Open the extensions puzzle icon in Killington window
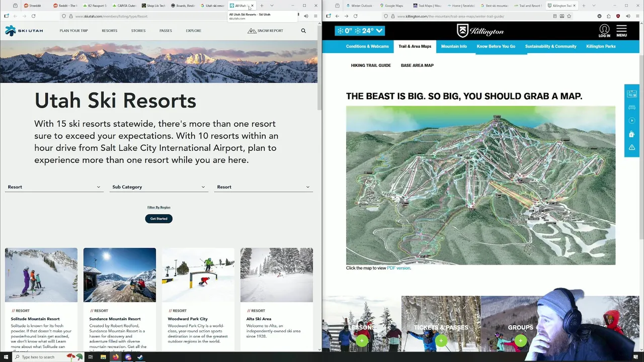644x362 pixels. tap(609, 16)
